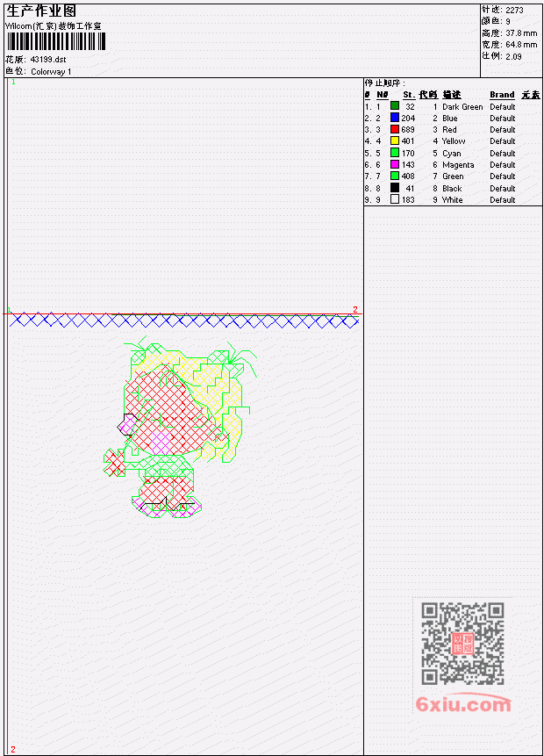Click 'Default' brand in White row
This screenshot has height=756, width=544.
coord(502,200)
